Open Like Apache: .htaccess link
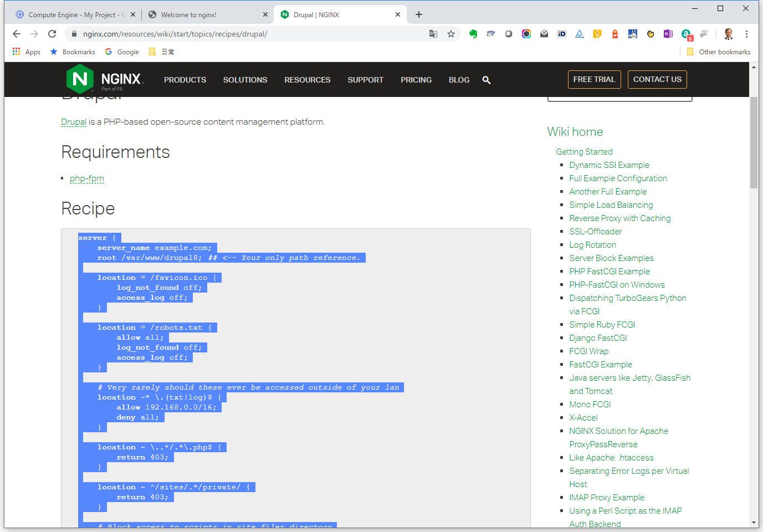763x532 pixels. (611, 458)
